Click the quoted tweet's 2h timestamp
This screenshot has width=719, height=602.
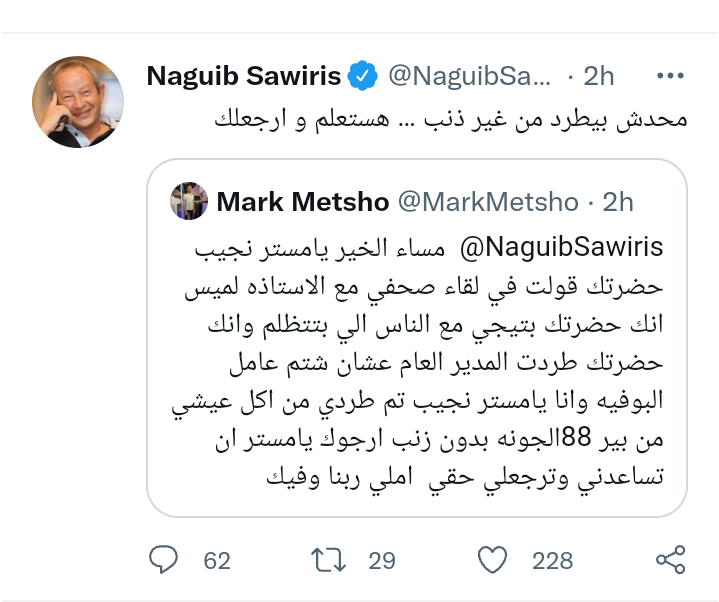click(618, 202)
